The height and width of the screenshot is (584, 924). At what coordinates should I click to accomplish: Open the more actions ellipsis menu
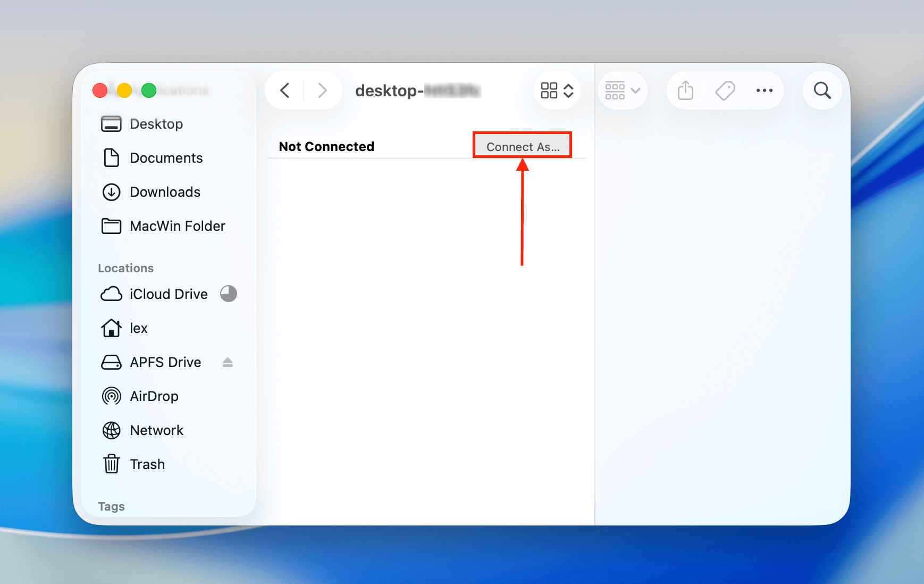(x=764, y=90)
